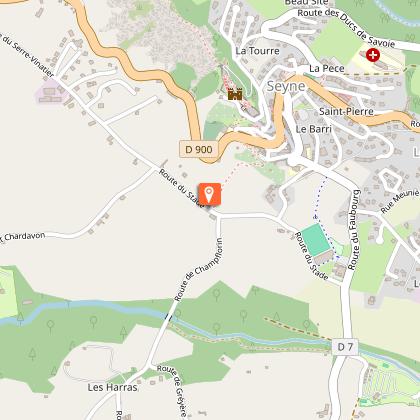Viewport: 420px width, 420px height.
Task: Click the Route du Stade label near pitch
Action: pos(311,256)
